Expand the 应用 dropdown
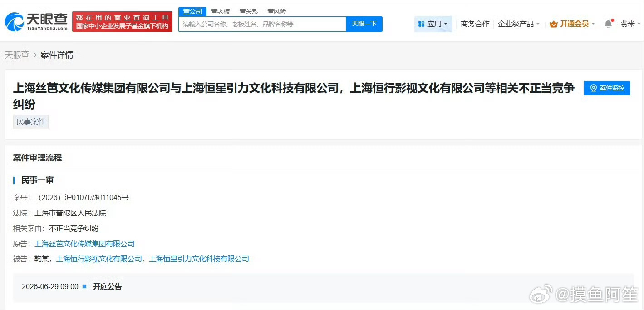The image size is (644, 310). (433, 24)
